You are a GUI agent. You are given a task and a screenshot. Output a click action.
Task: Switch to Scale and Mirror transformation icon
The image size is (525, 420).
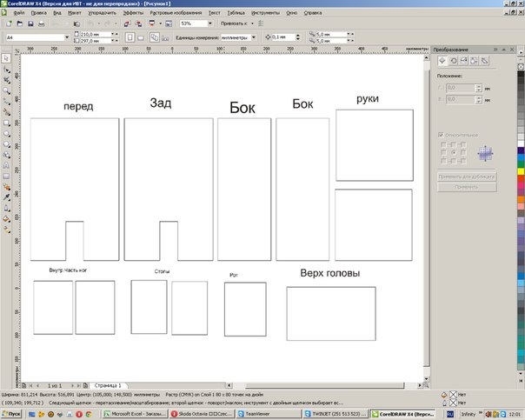tap(464, 61)
